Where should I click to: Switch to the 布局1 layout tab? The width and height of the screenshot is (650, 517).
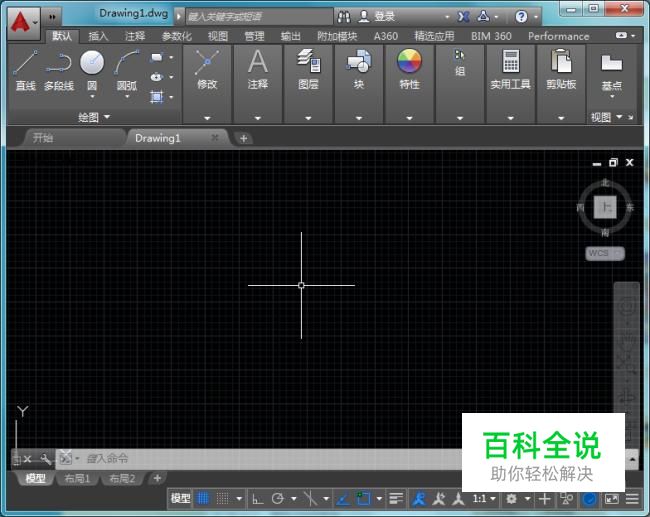pyautogui.click(x=77, y=479)
